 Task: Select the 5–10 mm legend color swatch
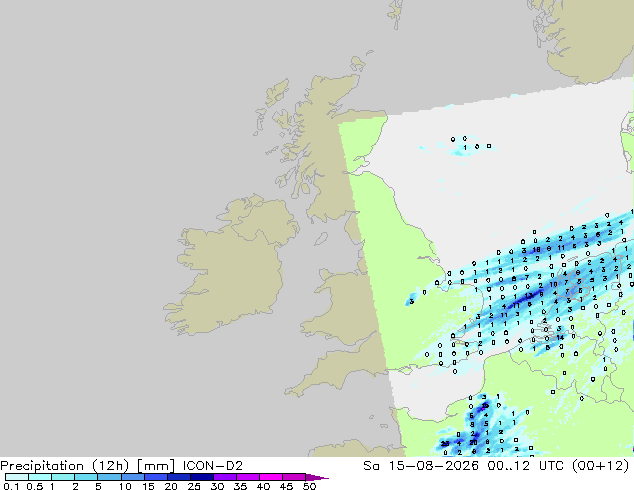click(109, 477)
